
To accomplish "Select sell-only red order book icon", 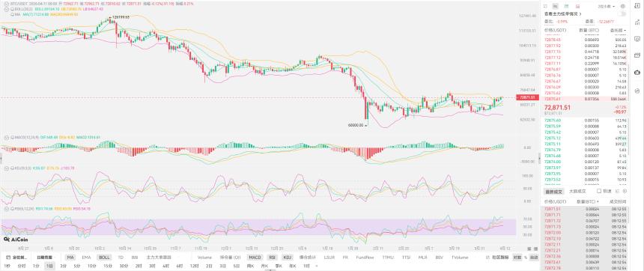I will (577, 7).
